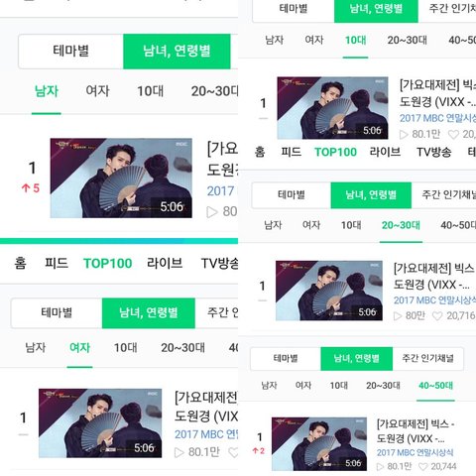Viewport: 476px width, 476px height.
Task: Tap the heart icon beside 20,744 likes
Action: [x=423, y=466]
